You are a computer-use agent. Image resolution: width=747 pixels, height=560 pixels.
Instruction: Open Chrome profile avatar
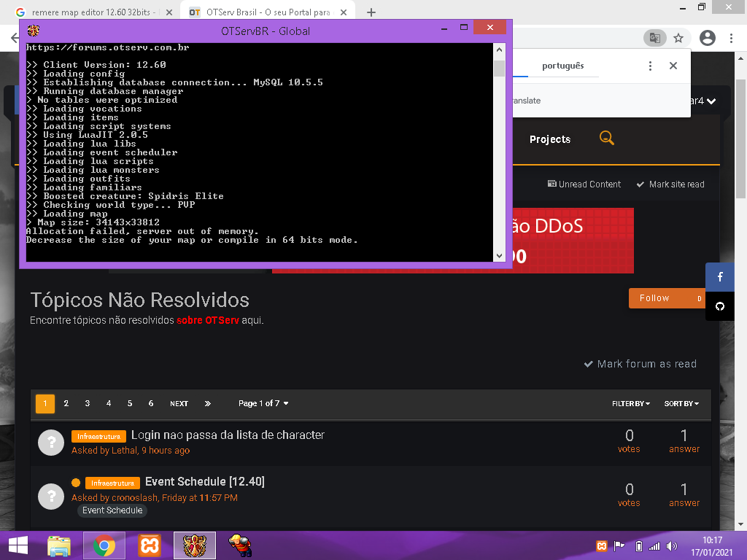pos(708,38)
